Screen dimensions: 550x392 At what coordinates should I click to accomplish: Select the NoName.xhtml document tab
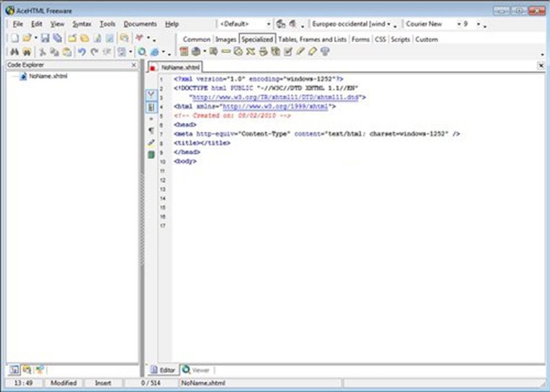pyautogui.click(x=175, y=67)
